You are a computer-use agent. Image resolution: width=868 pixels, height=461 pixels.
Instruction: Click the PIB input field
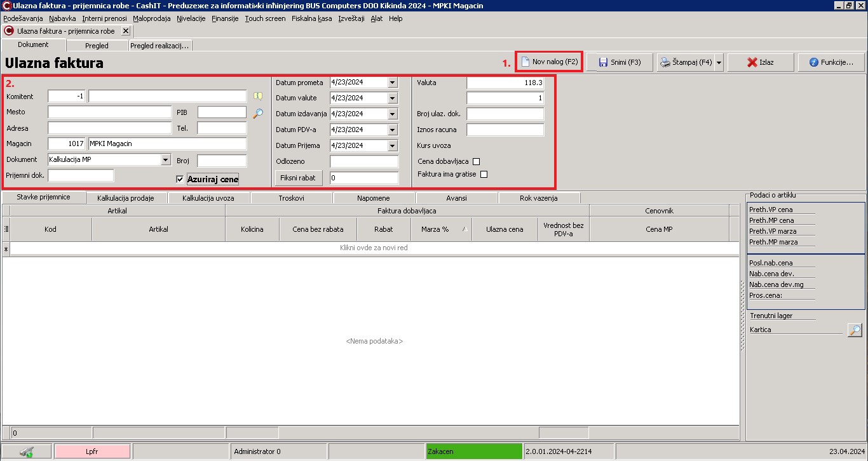pos(222,112)
